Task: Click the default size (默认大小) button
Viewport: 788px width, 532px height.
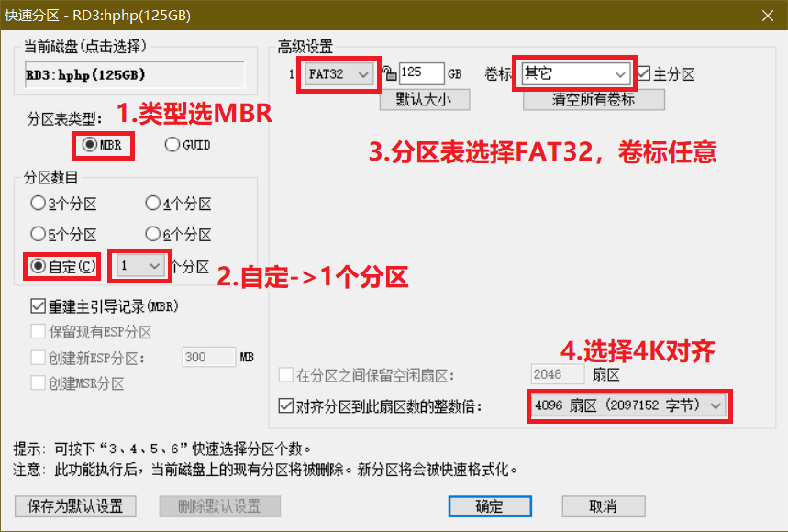Action: click(x=424, y=99)
